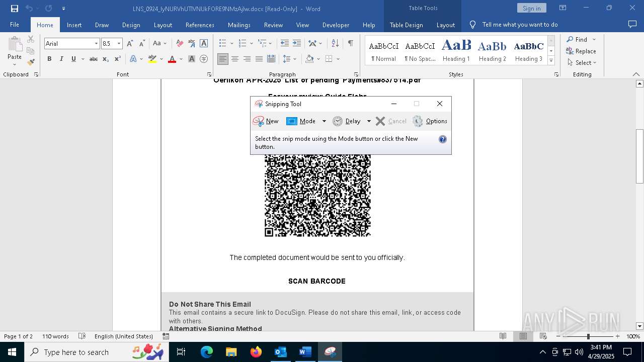Click Find in Editing group
This screenshot has height=362, width=644.
point(576,39)
